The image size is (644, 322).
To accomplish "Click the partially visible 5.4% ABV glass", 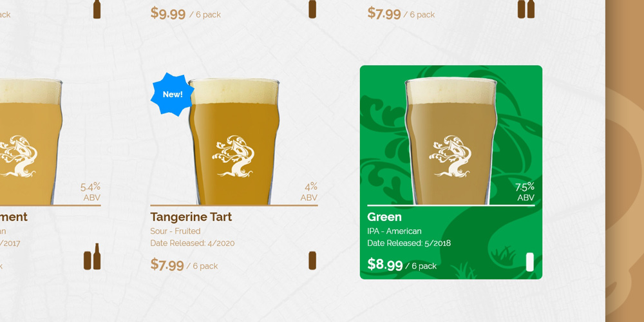I will (31, 142).
